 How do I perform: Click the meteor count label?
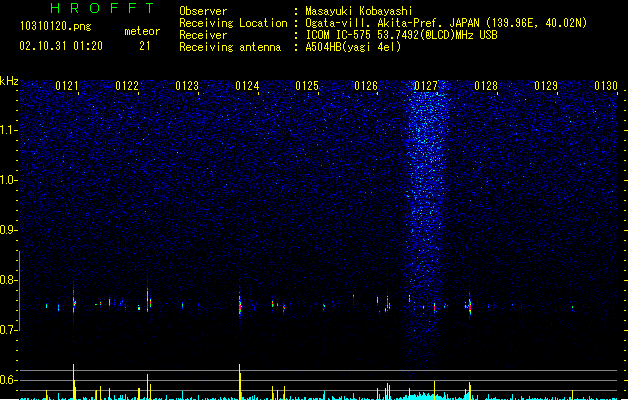tap(142, 31)
